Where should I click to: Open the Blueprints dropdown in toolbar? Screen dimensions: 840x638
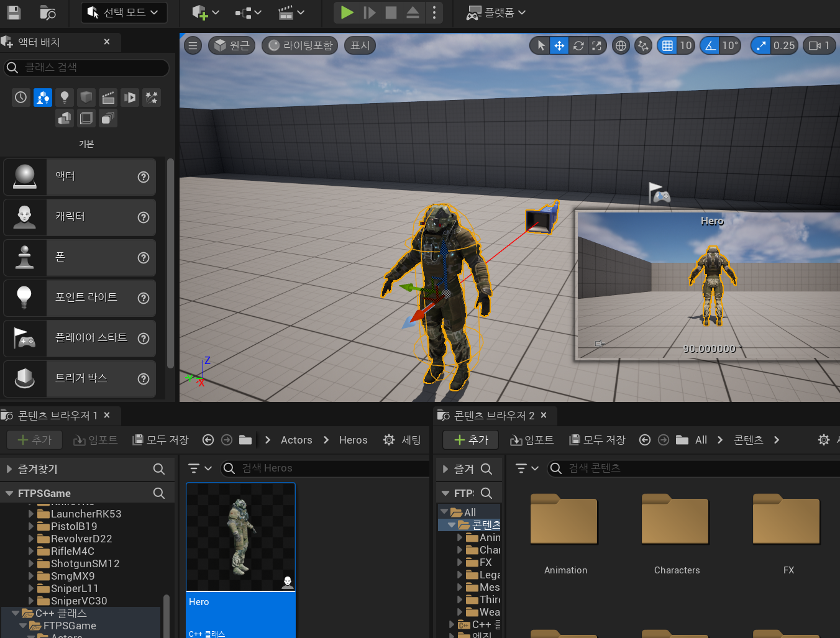tap(248, 12)
